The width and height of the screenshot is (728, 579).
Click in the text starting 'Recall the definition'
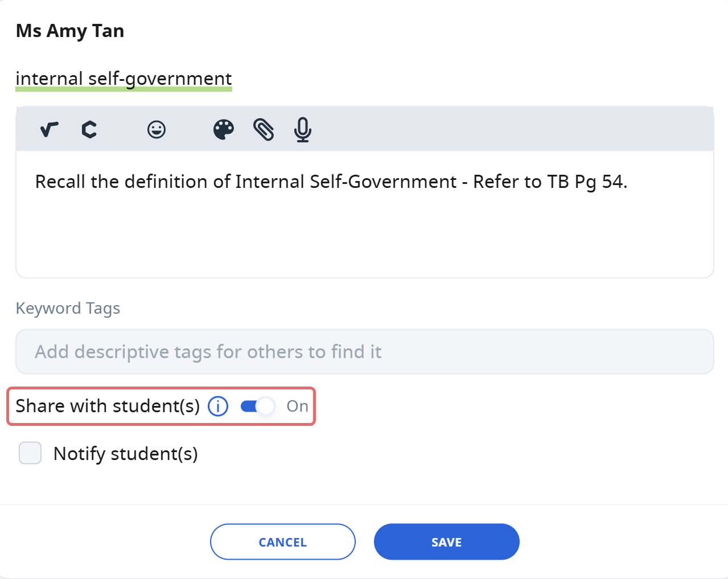[x=331, y=182]
